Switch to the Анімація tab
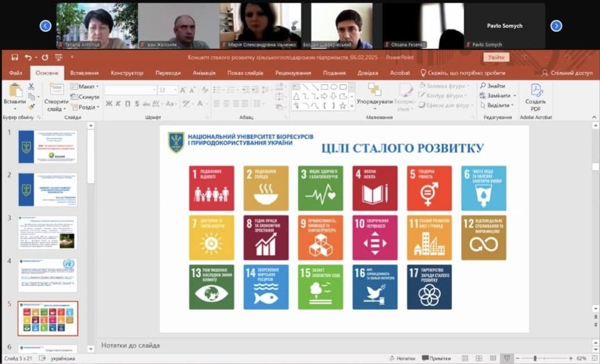The image size is (600, 364). click(x=204, y=73)
